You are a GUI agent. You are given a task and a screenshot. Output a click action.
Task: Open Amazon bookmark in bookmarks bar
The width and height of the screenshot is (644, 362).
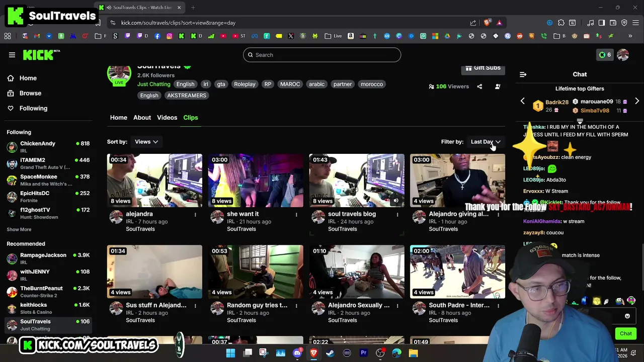pos(351,36)
